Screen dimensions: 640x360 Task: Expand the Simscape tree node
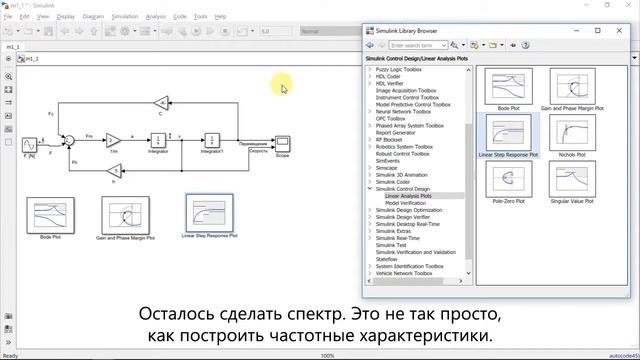pyautogui.click(x=370, y=168)
